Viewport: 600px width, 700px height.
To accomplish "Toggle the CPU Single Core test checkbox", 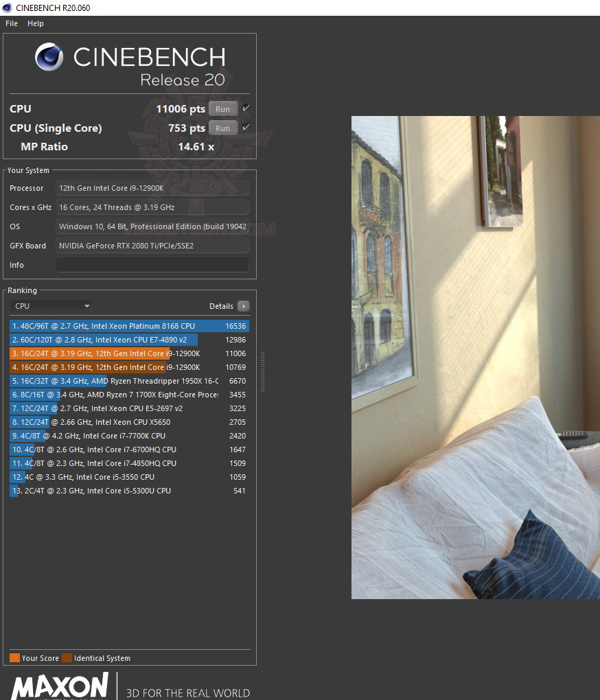I will pyautogui.click(x=246, y=128).
